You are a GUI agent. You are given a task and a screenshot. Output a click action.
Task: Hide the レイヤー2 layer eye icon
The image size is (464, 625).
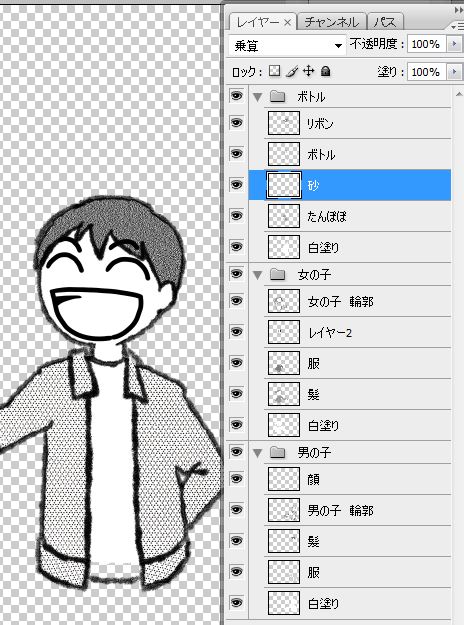click(x=236, y=332)
